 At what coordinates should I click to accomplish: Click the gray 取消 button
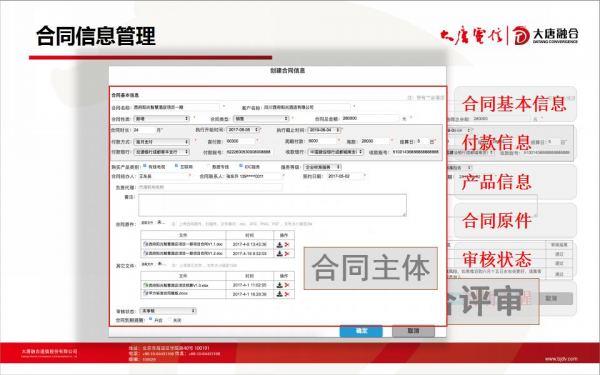(413, 331)
